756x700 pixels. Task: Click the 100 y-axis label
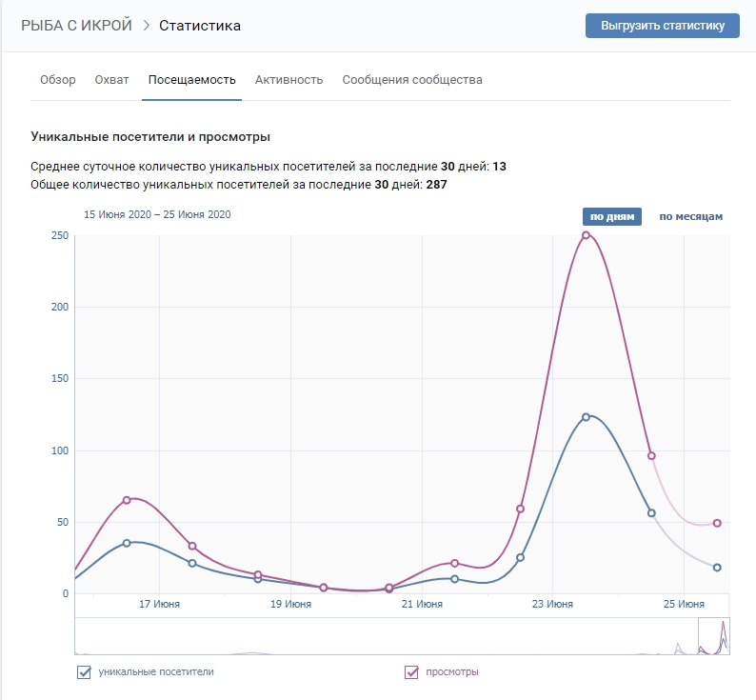[x=60, y=450]
